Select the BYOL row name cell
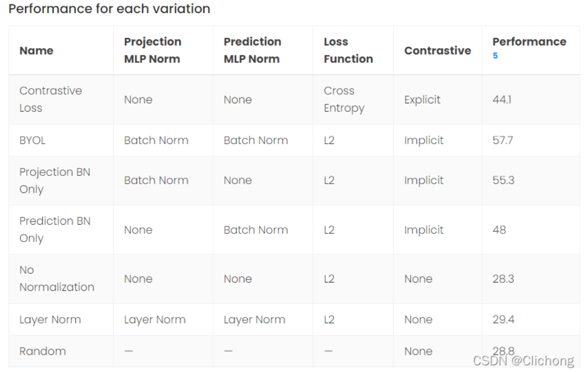The height and width of the screenshot is (372, 588). click(x=33, y=140)
